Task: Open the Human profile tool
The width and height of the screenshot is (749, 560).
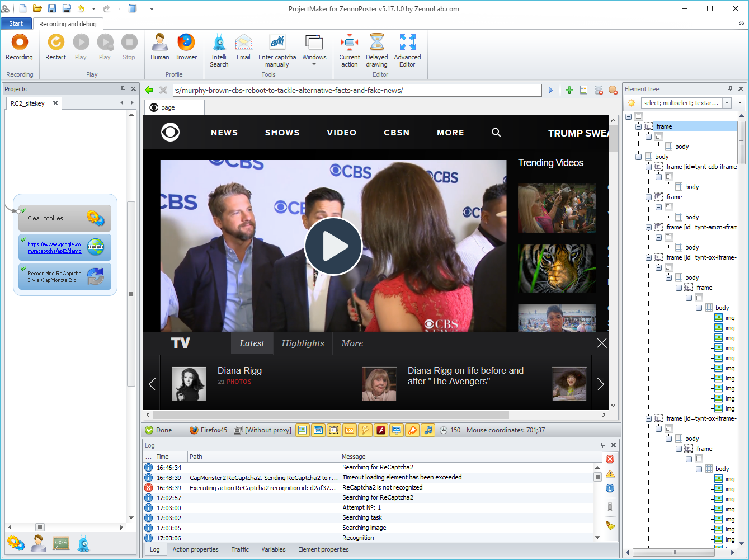Action: (159, 48)
